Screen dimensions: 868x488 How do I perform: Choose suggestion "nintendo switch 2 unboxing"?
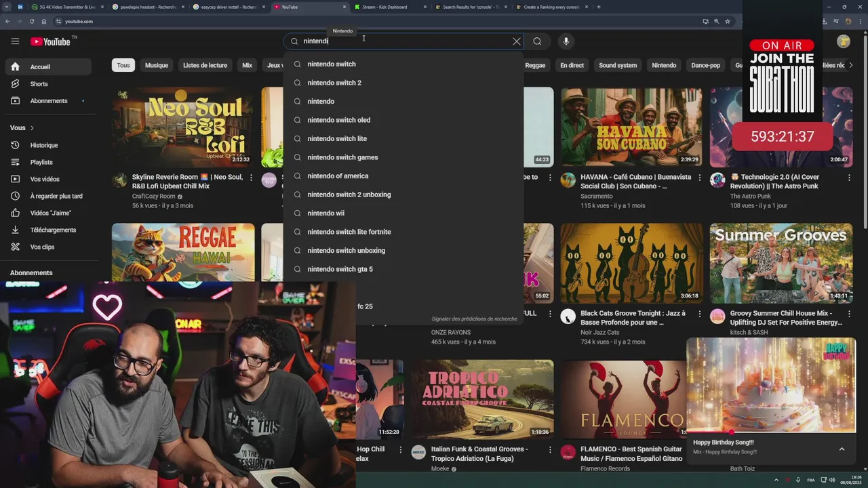pyautogui.click(x=403, y=195)
